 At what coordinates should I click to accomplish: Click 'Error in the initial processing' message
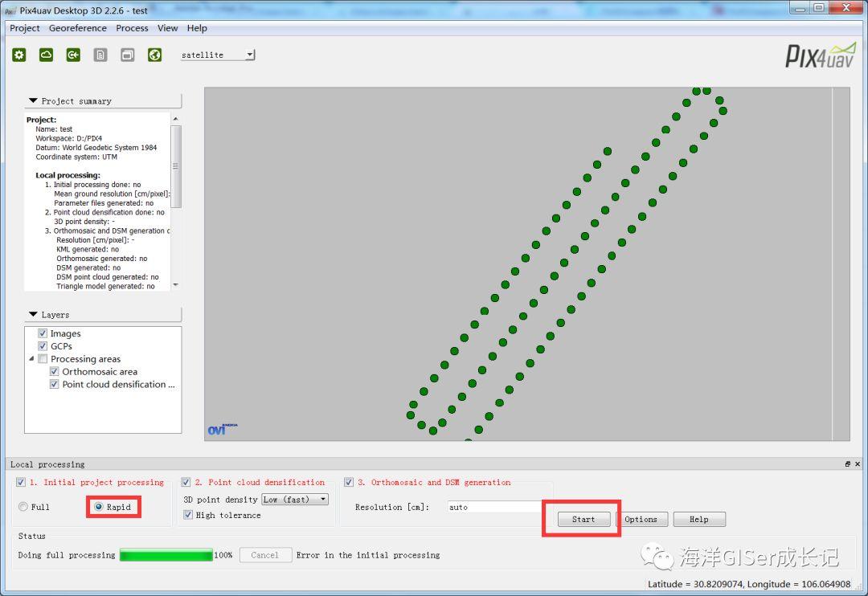tap(368, 555)
